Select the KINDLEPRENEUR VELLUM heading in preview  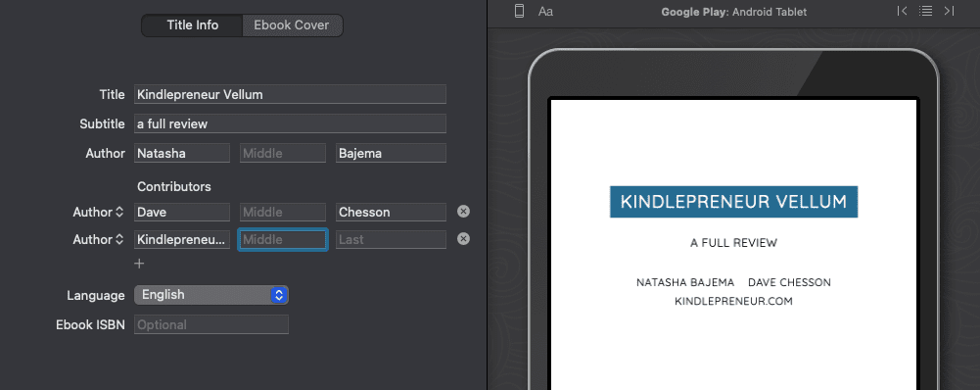(x=733, y=202)
